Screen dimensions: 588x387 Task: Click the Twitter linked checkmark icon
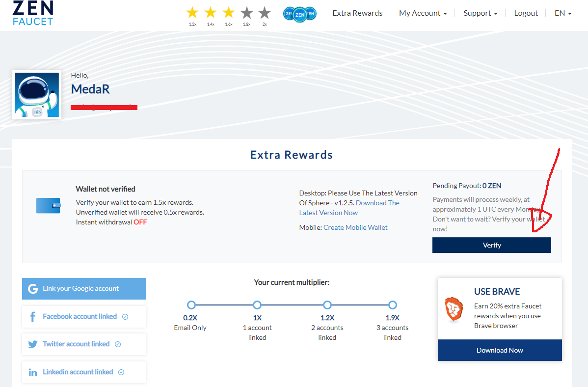(118, 344)
